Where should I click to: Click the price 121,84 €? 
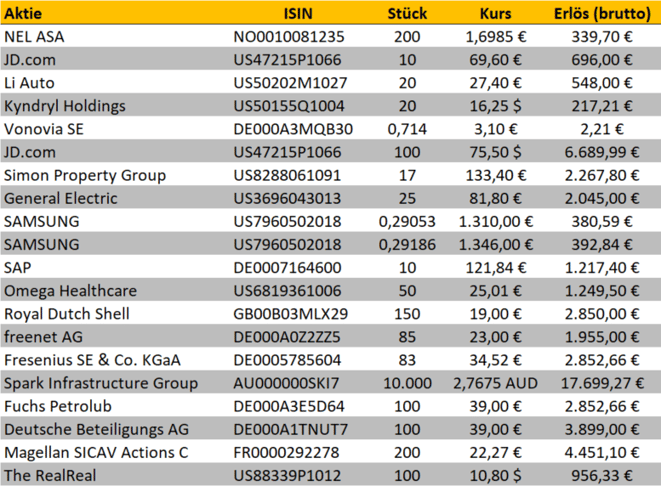tap(495, 268)
